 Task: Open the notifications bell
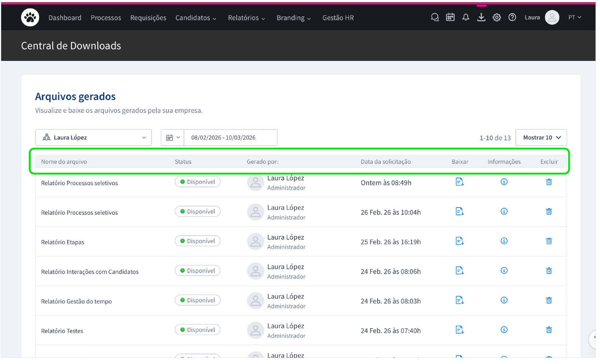pyautogui.click(x=466, y=17)
